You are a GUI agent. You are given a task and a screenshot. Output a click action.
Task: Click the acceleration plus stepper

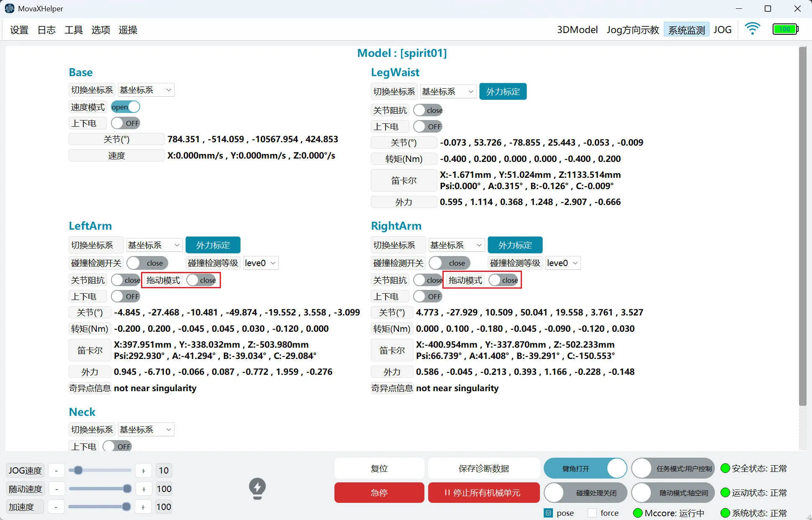pyautogui.click(x=143, y=507)
